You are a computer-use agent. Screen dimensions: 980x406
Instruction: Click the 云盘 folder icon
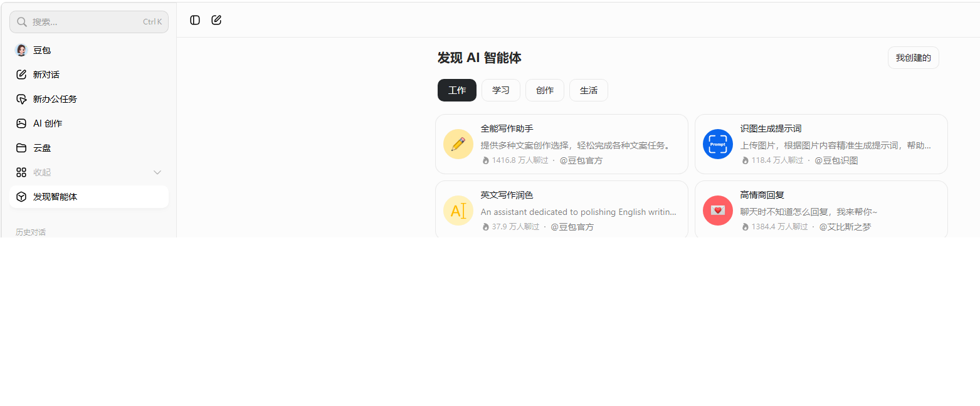pyautogui.click(x=21, y=148)
